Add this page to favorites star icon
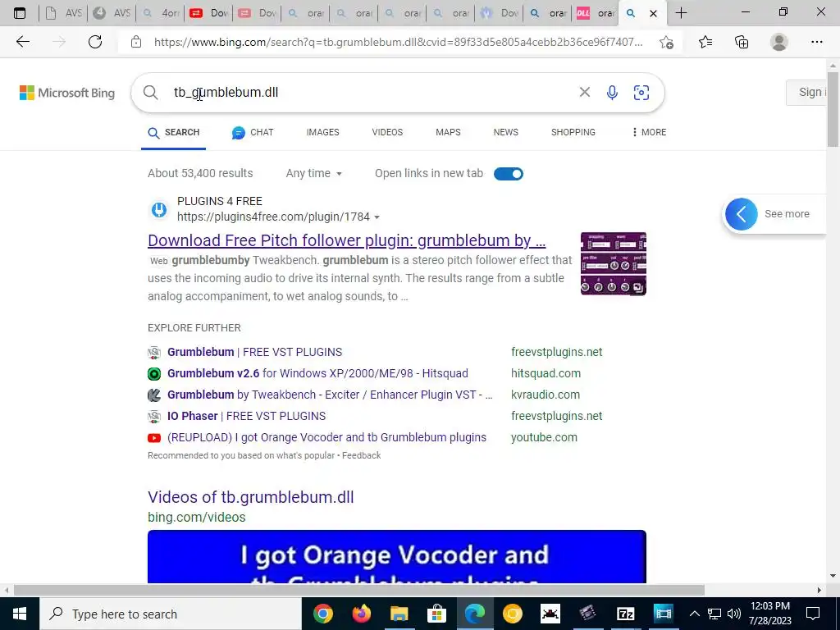The image size is (840, 630). click(666, 43)
